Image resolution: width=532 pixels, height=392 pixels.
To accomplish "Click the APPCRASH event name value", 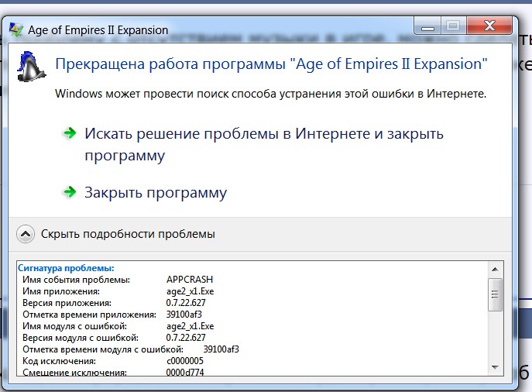I will click(x=189, y=279).
